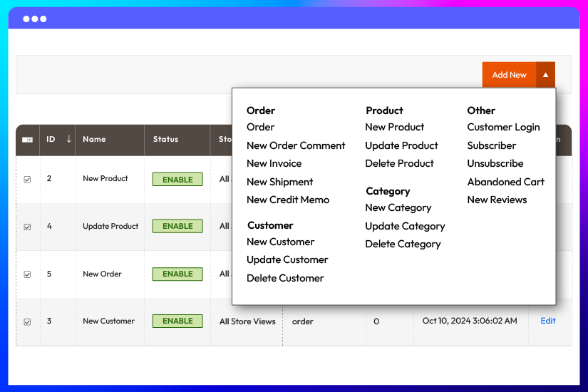Screen dimensions: 588x392
Task: Select Update Category option
Action: point(405,226)
